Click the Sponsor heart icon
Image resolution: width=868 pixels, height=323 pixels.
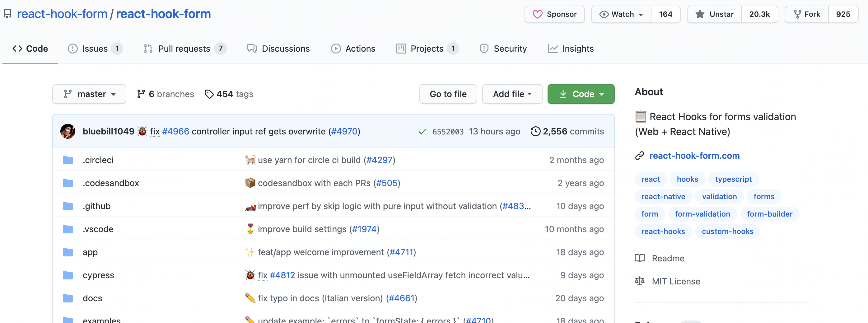click(x=537, y=14)
